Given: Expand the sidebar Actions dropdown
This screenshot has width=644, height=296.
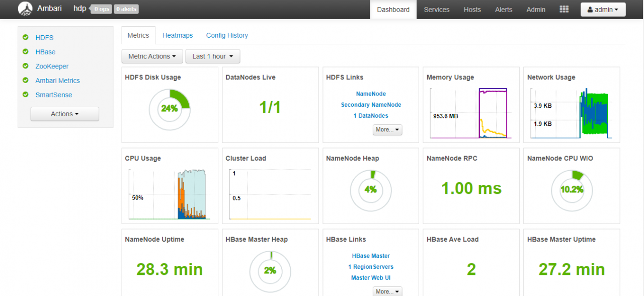Looking at the screenshot, I should pyautogui.click(x=64, y=114).
